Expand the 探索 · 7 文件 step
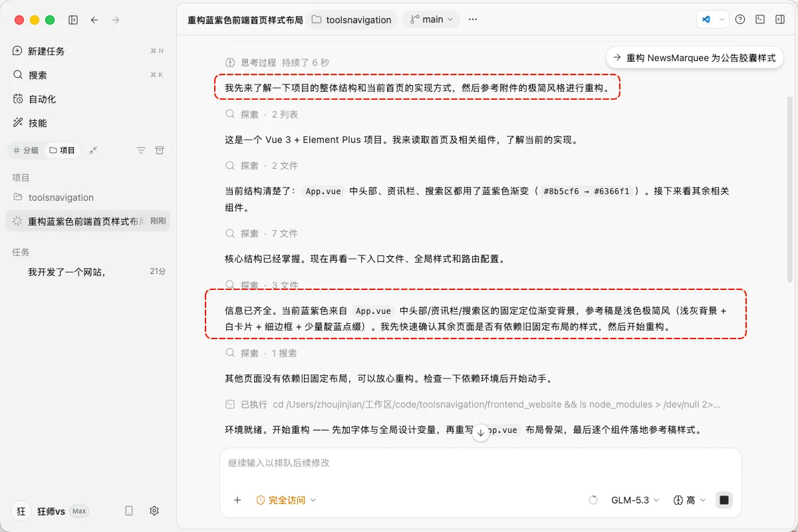Screen dimensions: 798x532 coord(261,233)
